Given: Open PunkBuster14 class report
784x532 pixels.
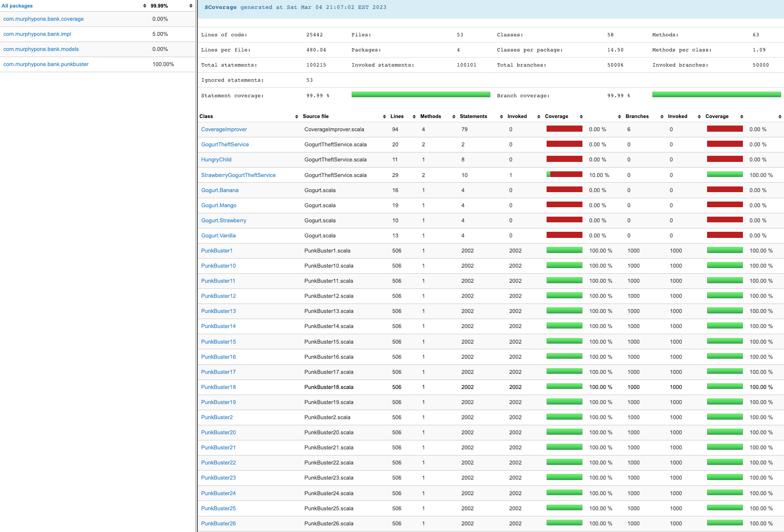Looking at the screenshot, I should pyautogui.click(x=219, y=326).
